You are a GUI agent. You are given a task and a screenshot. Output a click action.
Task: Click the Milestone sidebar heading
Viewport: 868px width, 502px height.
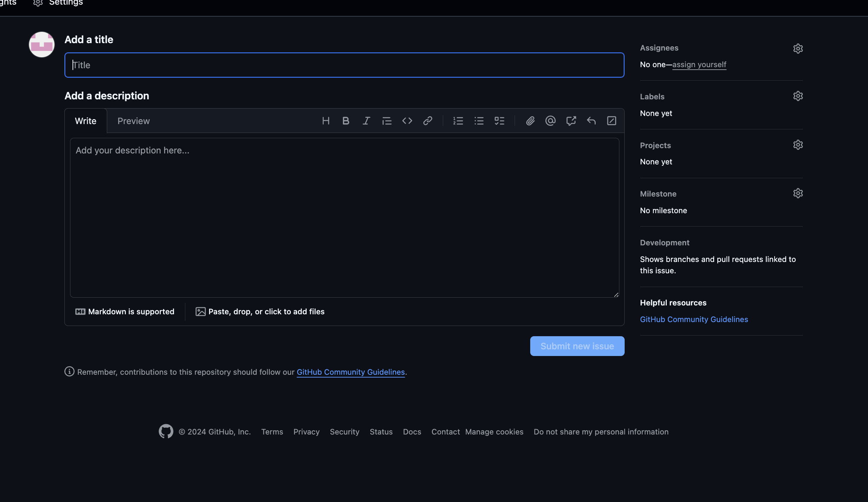658,194
